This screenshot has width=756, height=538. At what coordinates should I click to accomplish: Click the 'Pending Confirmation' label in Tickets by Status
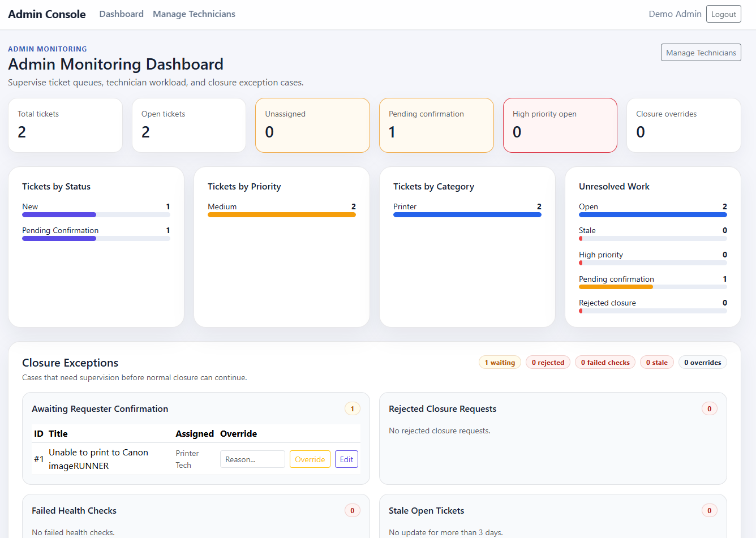61,231
